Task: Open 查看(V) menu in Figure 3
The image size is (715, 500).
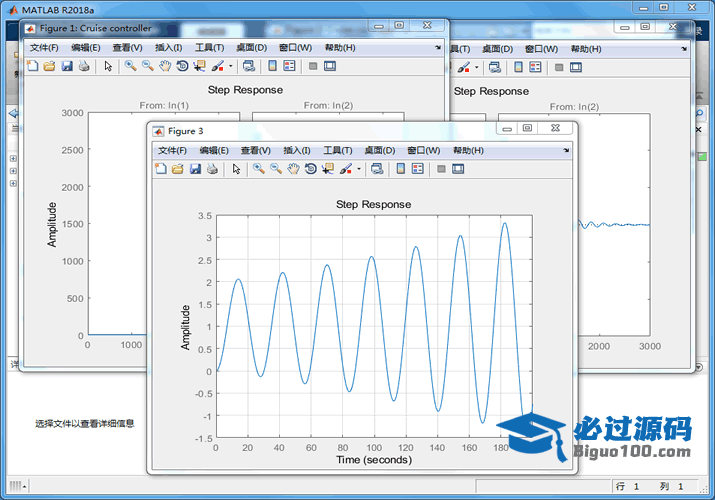Action: [255, 150]
